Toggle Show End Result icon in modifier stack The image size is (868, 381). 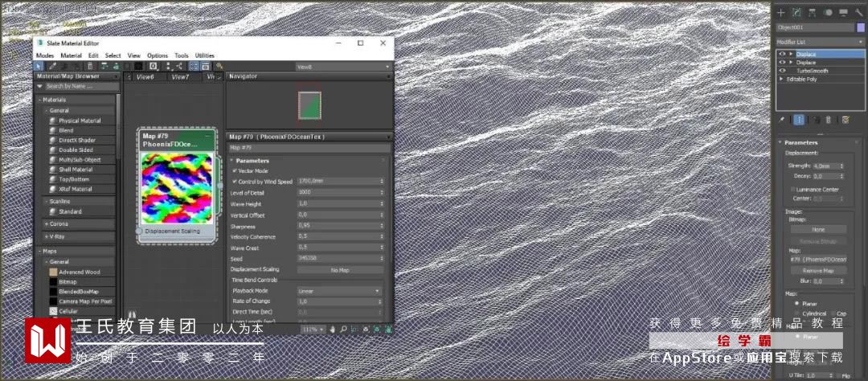[799, 120]
